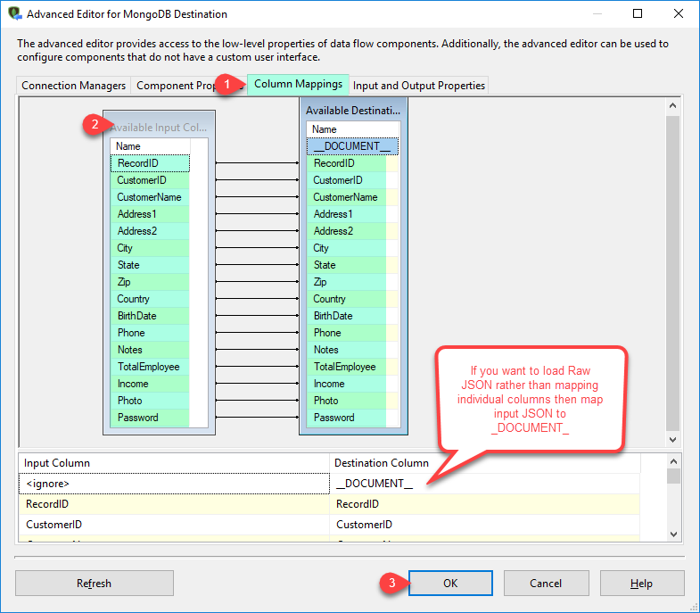Select Photo in Available Input Columns
Image resolution: width=700 pixels, height=613 pixels.
point(150,401)
